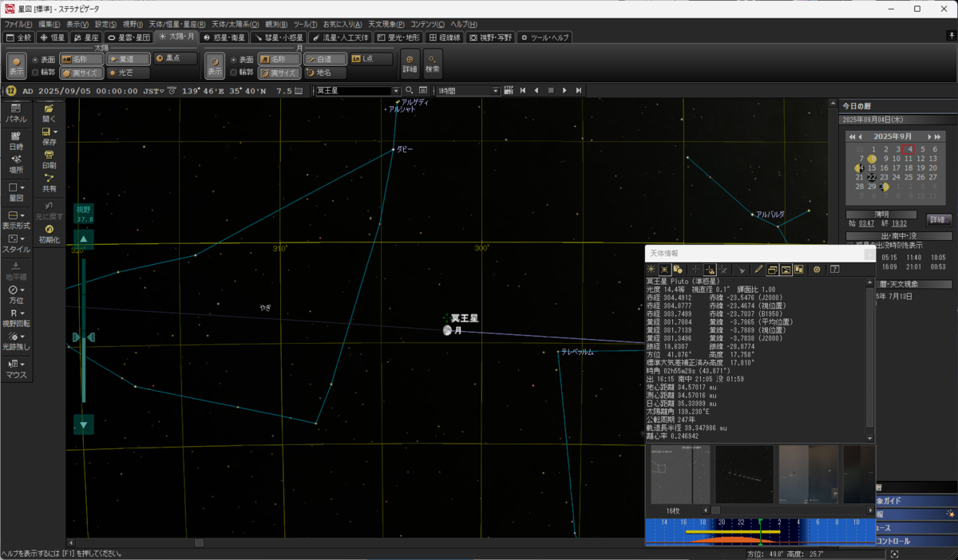
Task: Open the ファイル(F) menu
Action: [18, 25]
